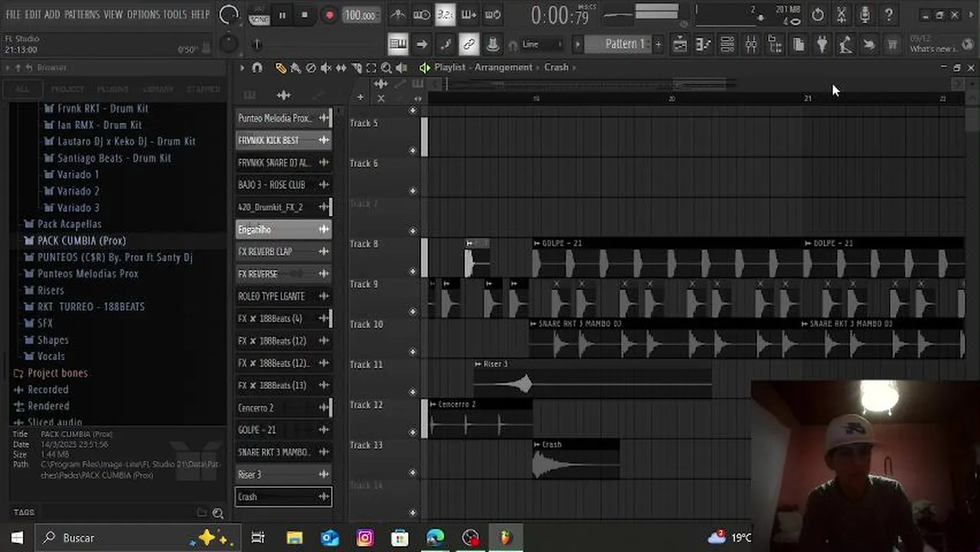This screenshot has width=980, height=552.
Task: Open the Mixer view button
Action: tap(751, 44)
